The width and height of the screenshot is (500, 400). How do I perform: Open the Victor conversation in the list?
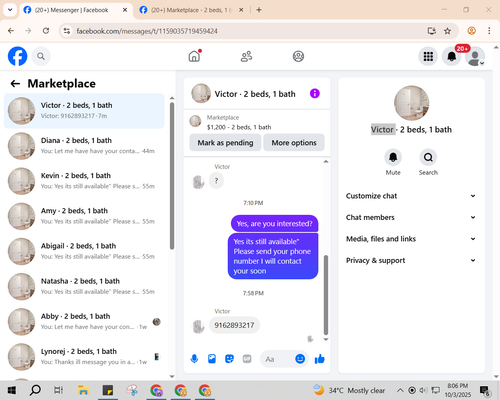pos(84,111)
